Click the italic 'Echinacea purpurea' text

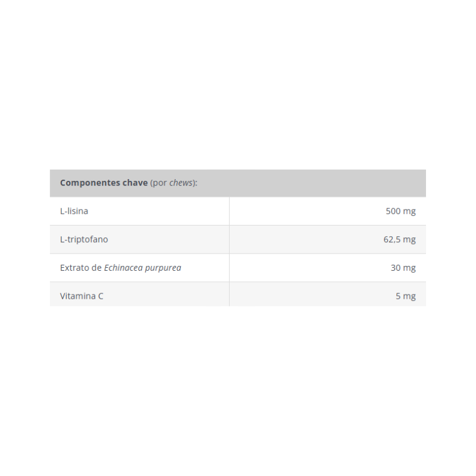tap(143, 268)
